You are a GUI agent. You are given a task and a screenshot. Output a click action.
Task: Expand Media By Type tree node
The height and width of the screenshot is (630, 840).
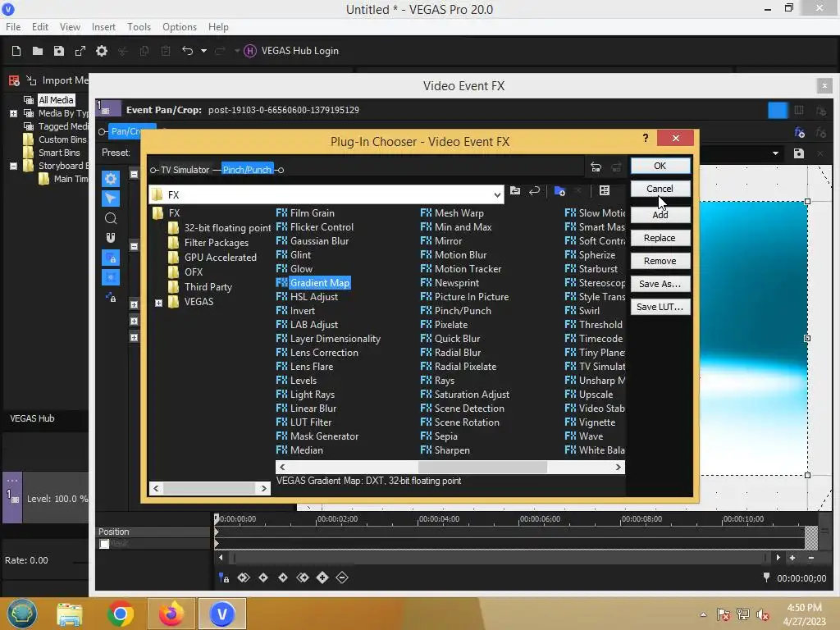click(13, 113)
